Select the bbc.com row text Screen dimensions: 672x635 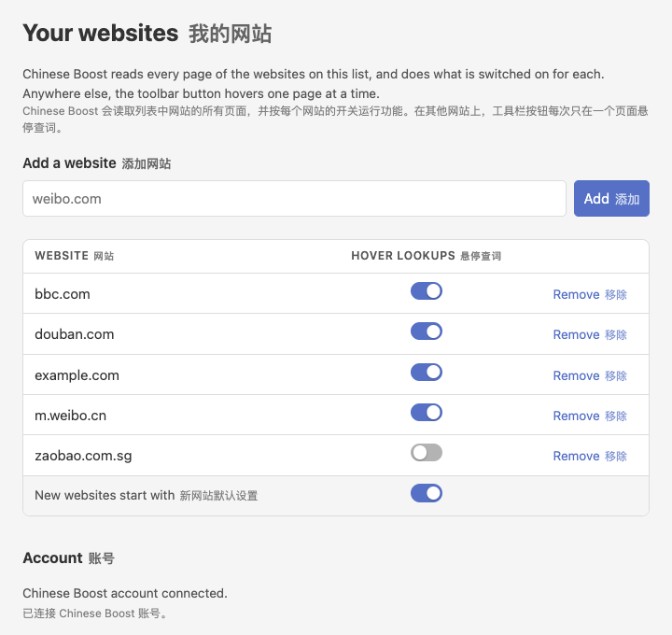[63, 294]
